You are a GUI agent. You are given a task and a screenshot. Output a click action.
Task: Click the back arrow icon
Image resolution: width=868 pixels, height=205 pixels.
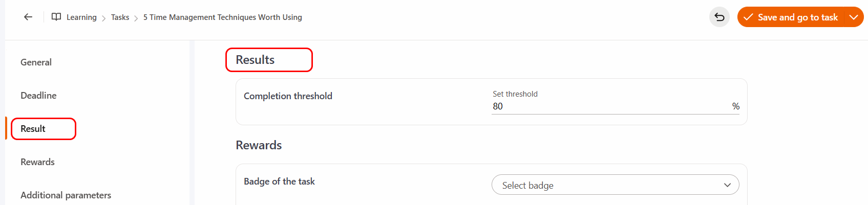click(x=28, y=17)
